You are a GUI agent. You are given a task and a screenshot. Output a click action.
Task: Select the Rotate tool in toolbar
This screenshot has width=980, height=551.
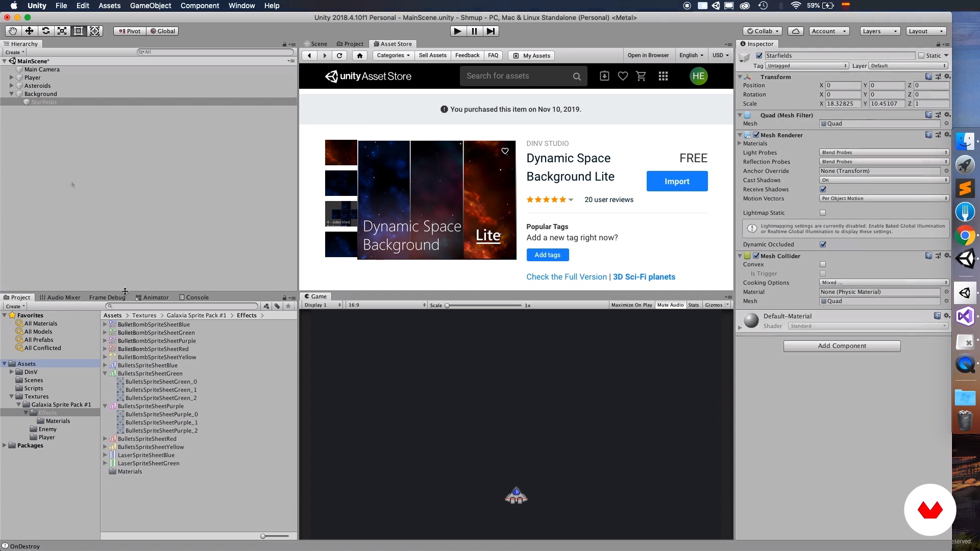45,31
